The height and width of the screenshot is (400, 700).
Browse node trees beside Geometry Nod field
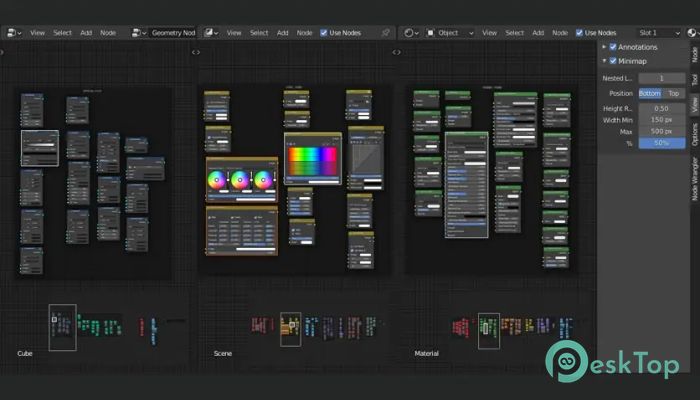(139, 33)
